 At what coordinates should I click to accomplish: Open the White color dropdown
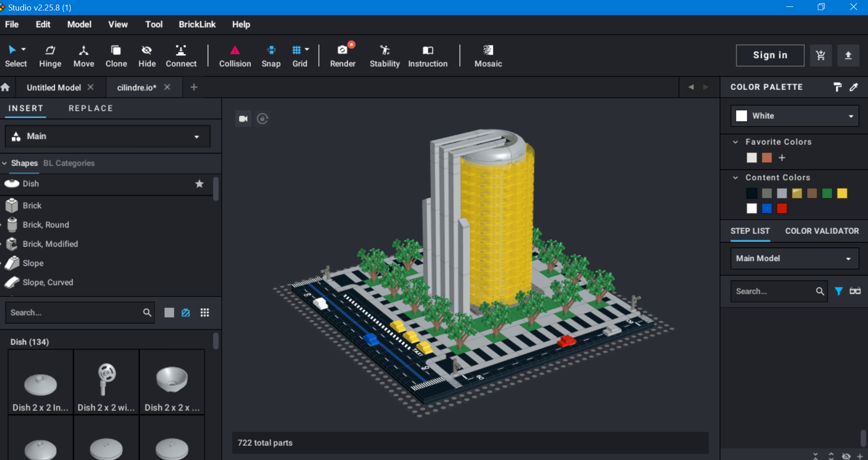[x=795, y=116]
